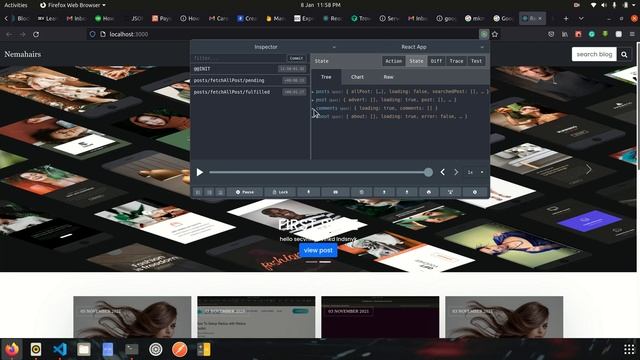Dock DevTools to the right layout icon
This screenshot has width=640, height=360.
pos(209,192)
